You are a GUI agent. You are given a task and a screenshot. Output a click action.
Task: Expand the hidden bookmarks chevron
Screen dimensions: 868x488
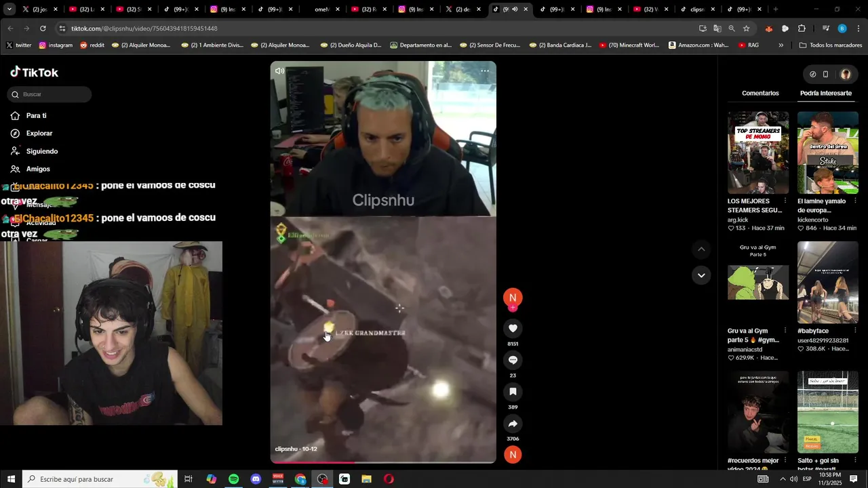click(781, 45)
